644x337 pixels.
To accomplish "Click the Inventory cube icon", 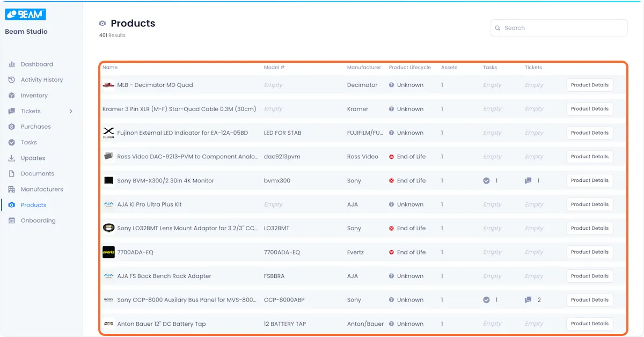I will tap(12, 96).
